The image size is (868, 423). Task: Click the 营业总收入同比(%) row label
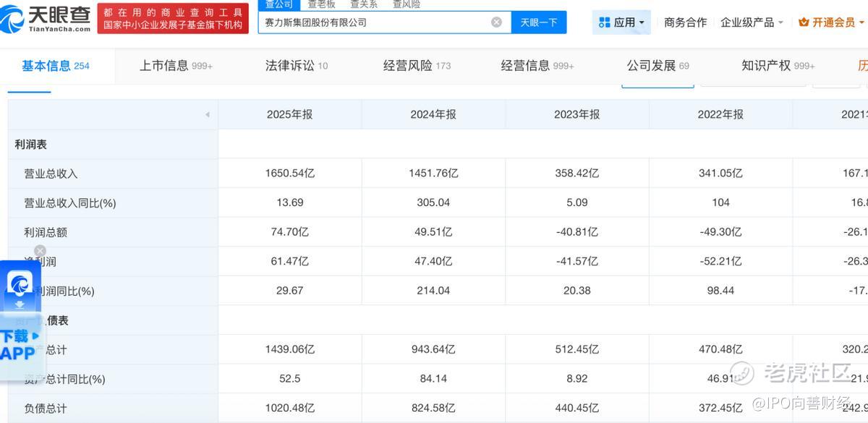click(70, 203)
